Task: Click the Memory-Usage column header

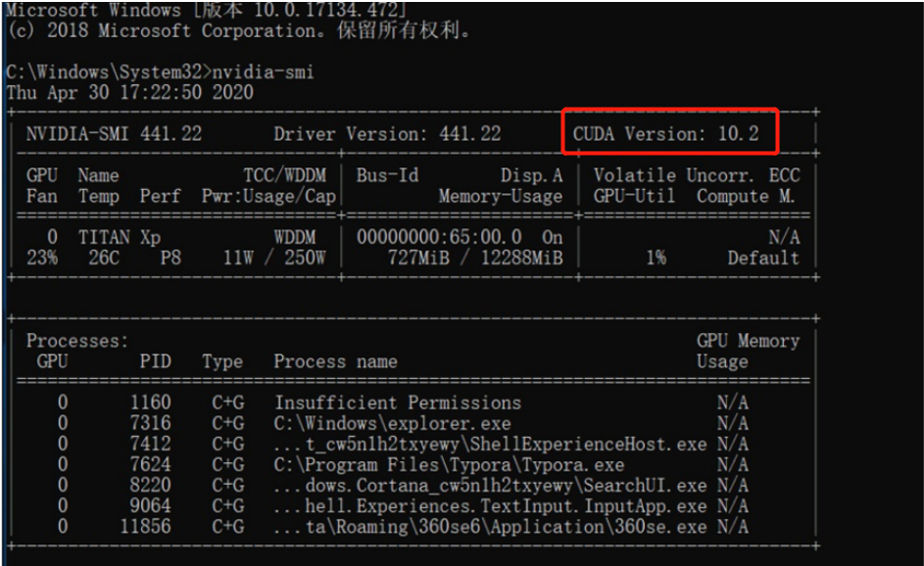Action: pos(501,196)
